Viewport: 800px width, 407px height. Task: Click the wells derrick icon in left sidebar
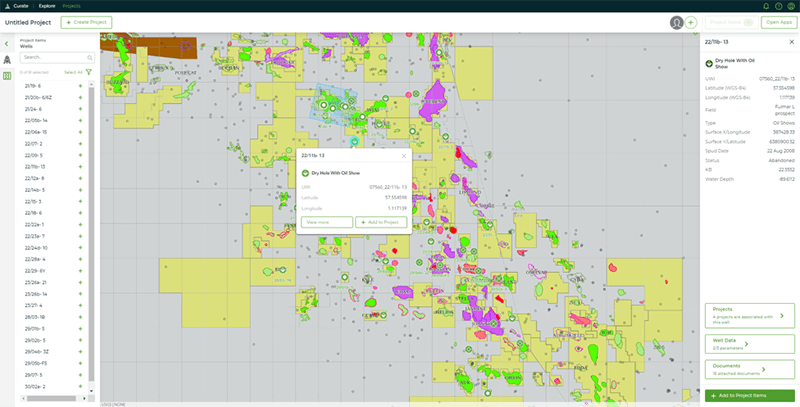[7, 60]
